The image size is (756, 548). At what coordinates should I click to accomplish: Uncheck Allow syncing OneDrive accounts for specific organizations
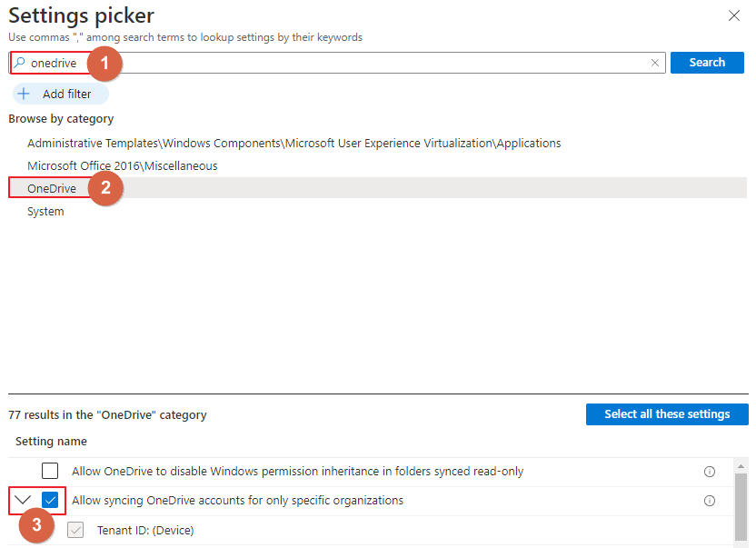point(50,500)
